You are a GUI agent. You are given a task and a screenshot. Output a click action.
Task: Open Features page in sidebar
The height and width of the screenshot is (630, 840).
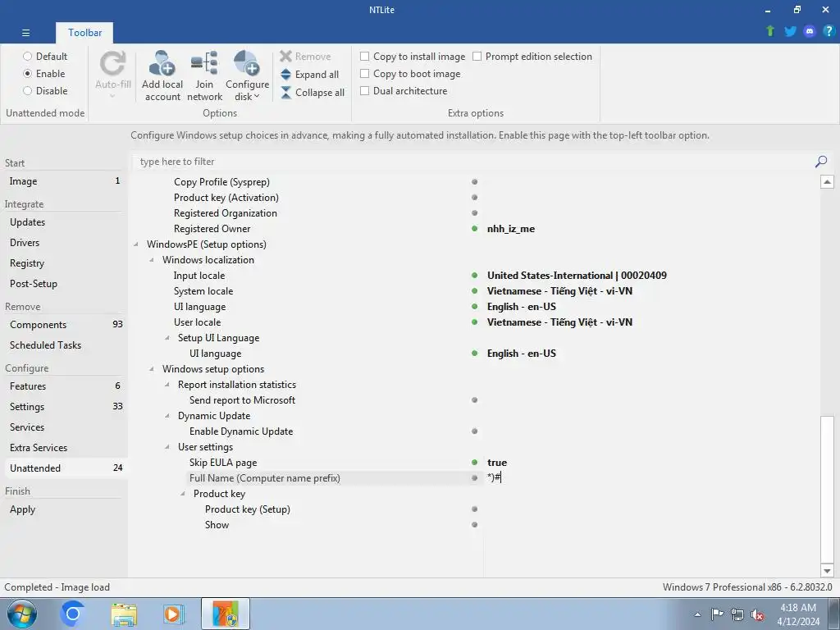point(64,386)
